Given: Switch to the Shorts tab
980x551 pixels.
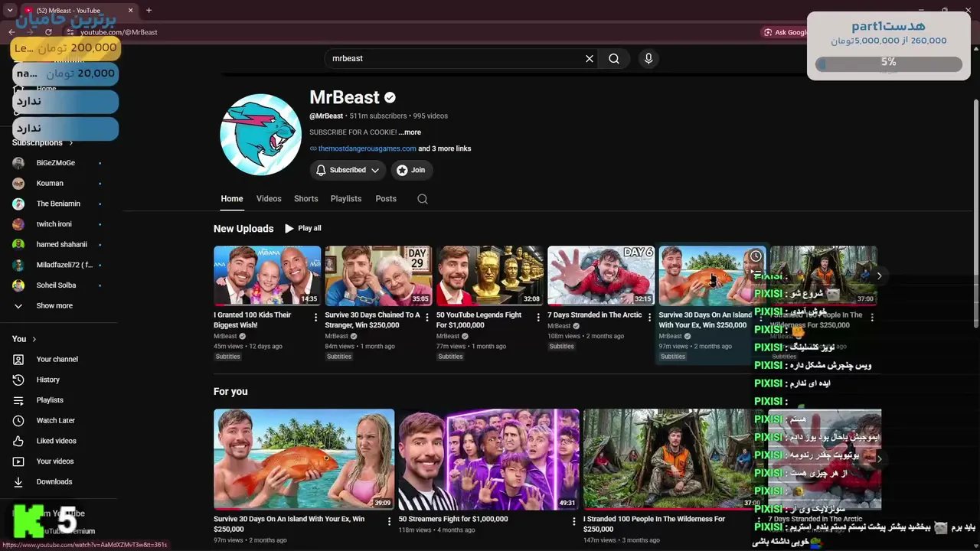Looking at the screenshot, I should (x=306, y=199).
